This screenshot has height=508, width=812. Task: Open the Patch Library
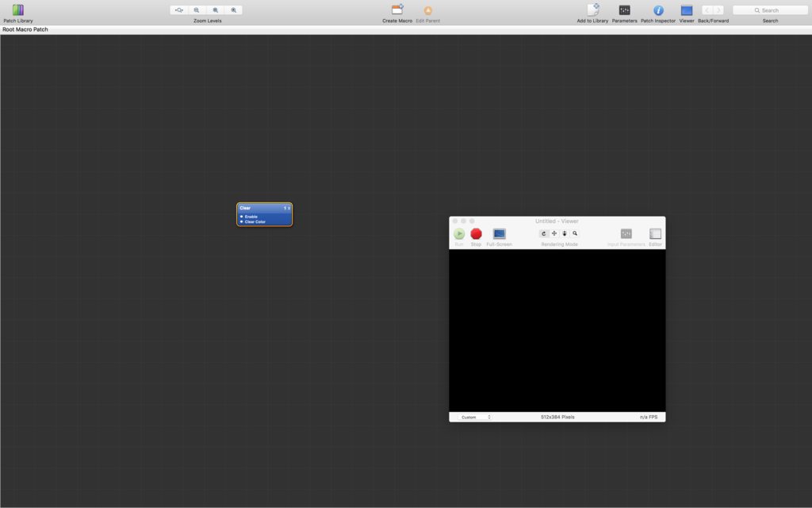point(18,10)
